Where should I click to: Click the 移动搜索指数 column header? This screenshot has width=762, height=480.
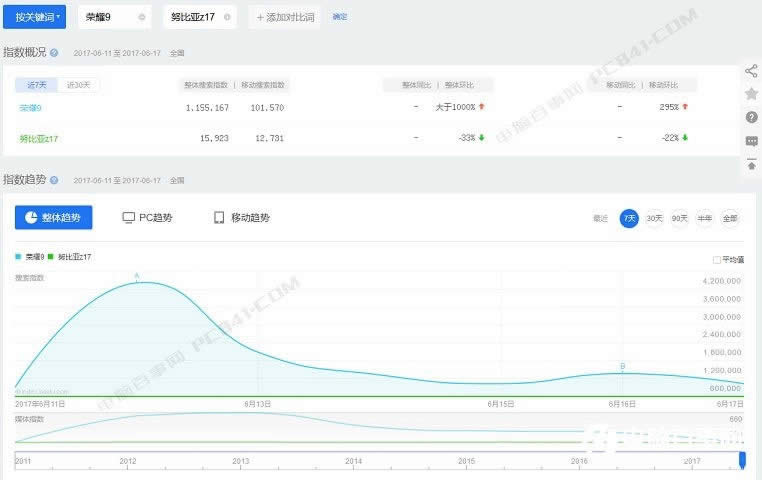pyautogui.click(x=263, y=85)
